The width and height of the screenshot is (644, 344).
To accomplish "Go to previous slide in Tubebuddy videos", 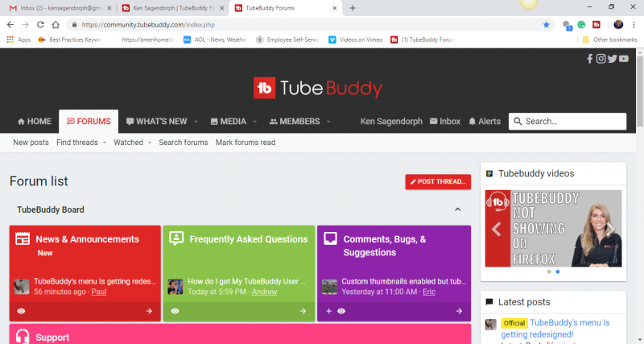I will point(497,229).
